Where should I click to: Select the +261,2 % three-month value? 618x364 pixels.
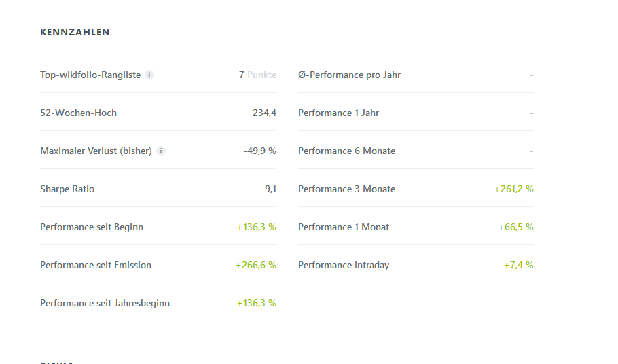[513, 189]
